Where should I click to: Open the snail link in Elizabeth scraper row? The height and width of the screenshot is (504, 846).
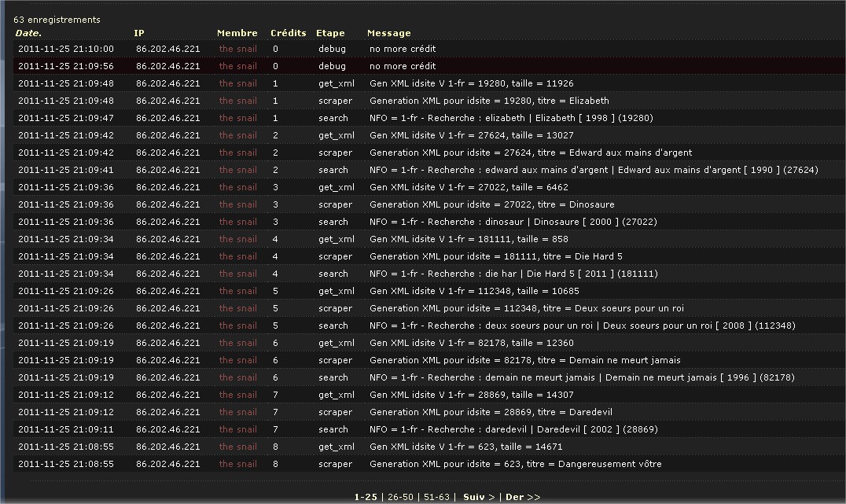(238, 101)
